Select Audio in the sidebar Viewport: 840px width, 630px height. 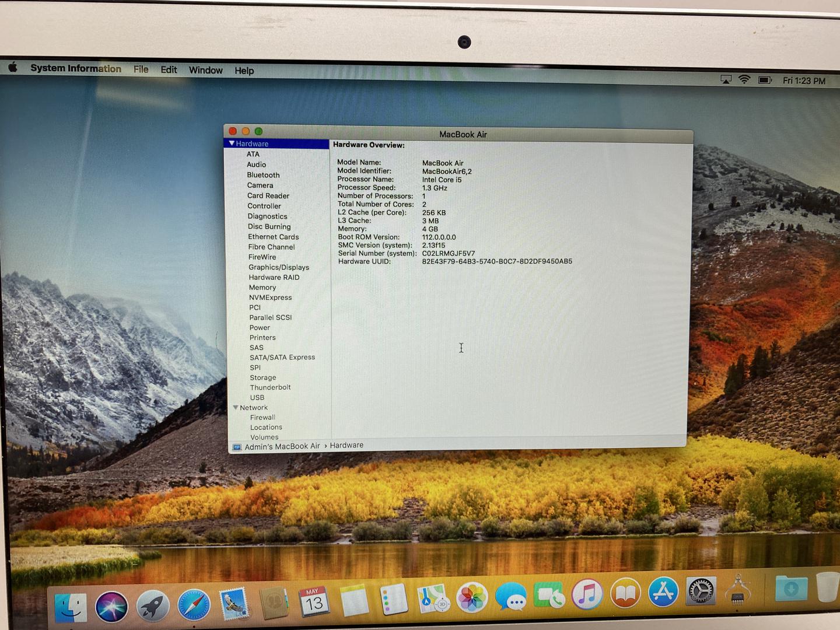point(256,164)
